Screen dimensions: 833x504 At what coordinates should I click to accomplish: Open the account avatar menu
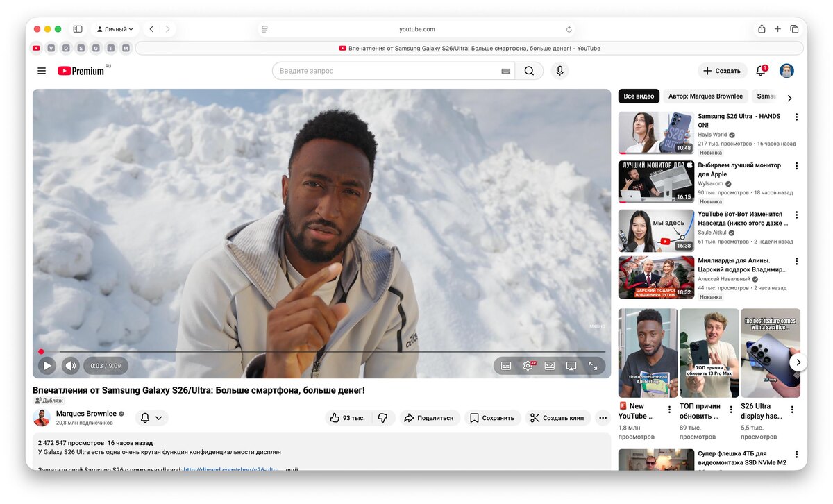coord(786,71)
